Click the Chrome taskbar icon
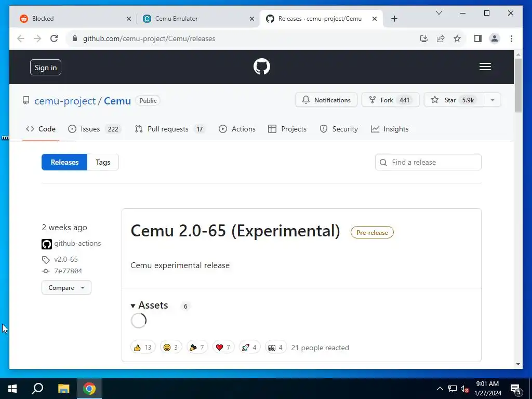Image resolution: width=532 pixels, height=399 pixels. click(x=89, y=389)
